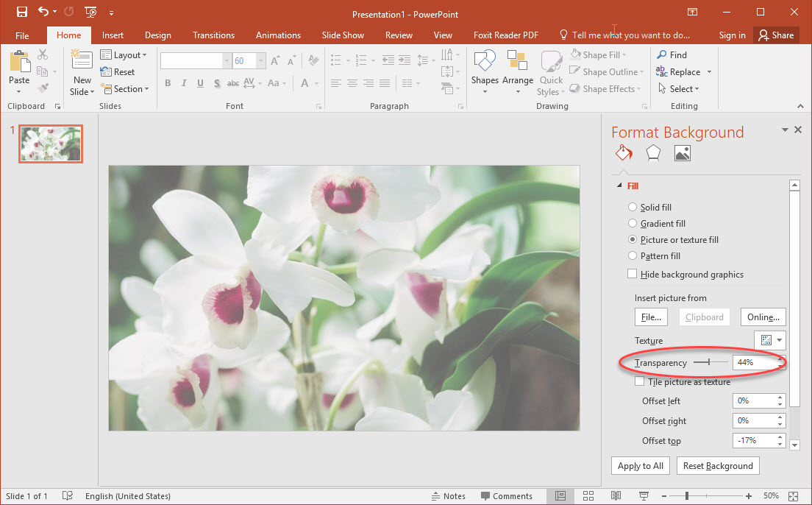This screenshot has width=812, height=505.
Task: Collapse the Fill section
Action: (619, 186)
